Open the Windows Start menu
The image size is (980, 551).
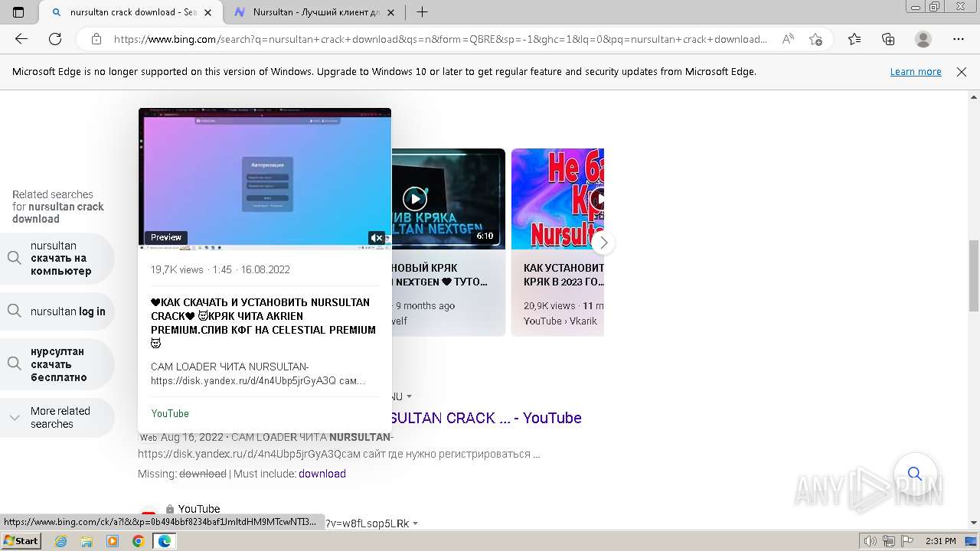(x=21, y=541)
